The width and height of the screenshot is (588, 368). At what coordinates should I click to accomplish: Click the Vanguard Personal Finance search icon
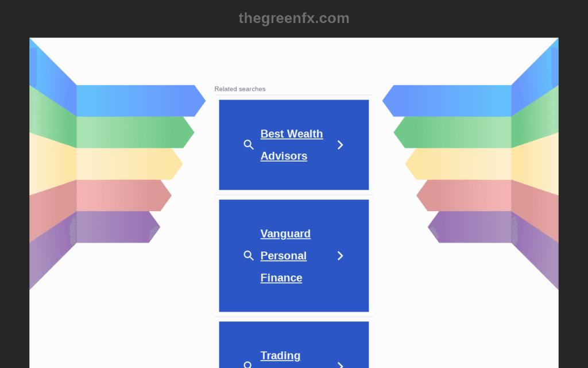point(248,255)
